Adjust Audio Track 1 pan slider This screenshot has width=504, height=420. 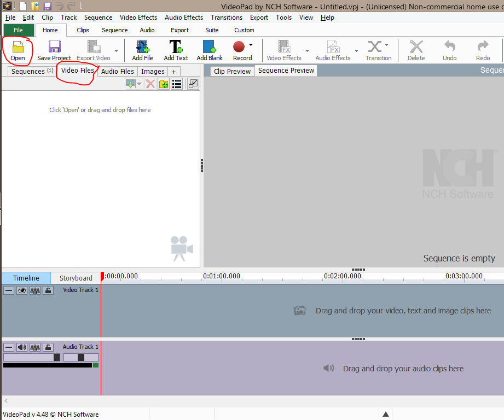pos(81,358)
